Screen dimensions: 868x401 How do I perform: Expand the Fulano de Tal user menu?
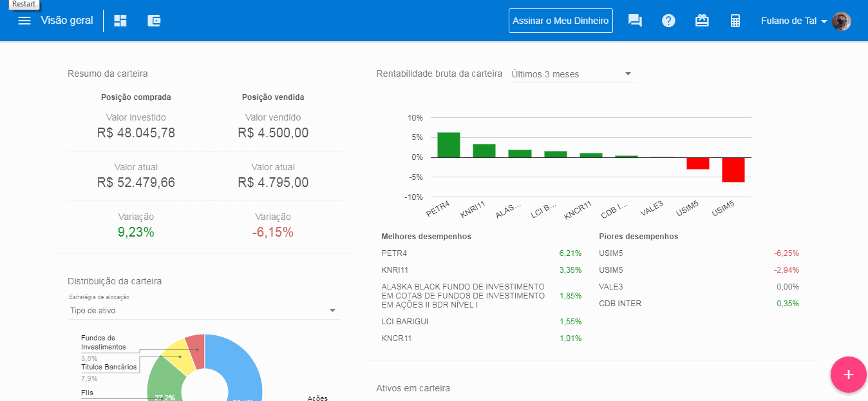click(x=793, y=21)
